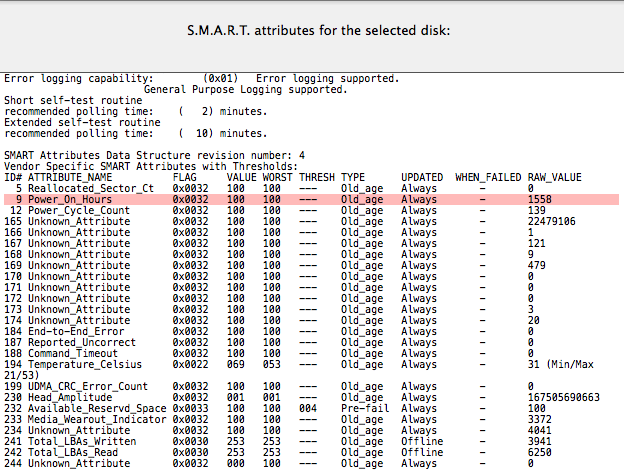
Task: Select the UDMA_CRC_Error_Count attribute name
Action: pyautogui.click(x=88, y=386)
